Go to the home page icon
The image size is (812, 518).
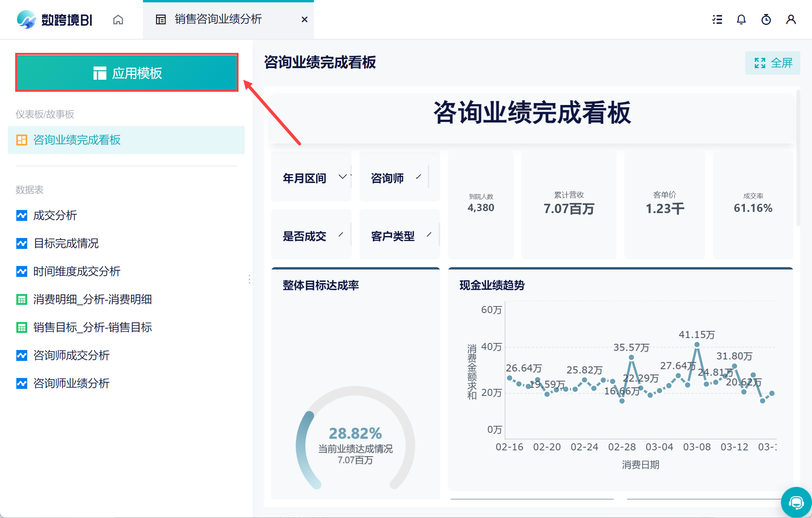point(118,19)
